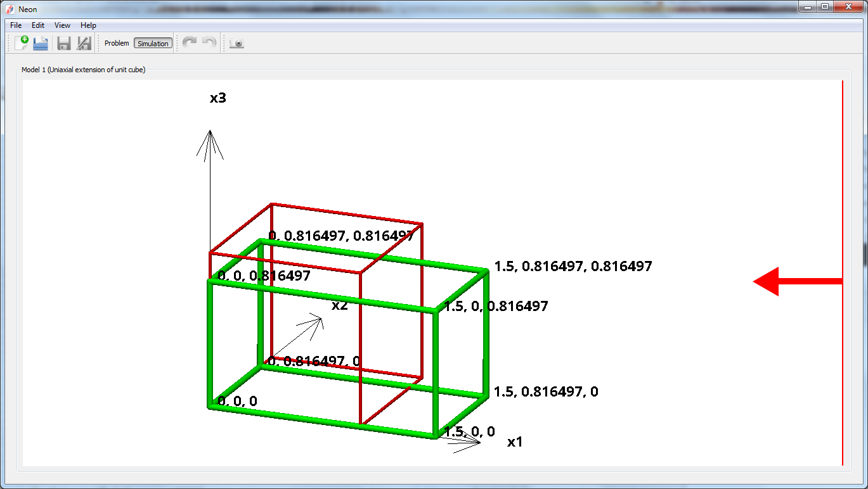Click the Neon application icon in title bar

[x=10, y=9]
